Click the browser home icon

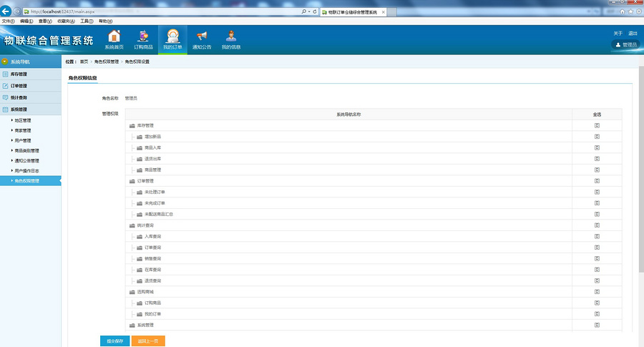click(x=623, y=11)
